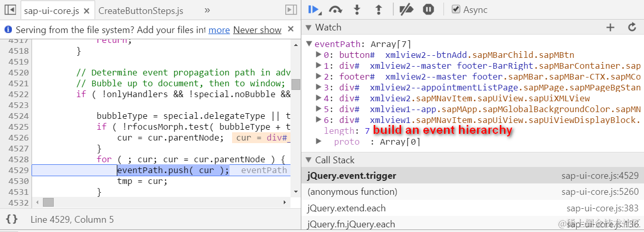Toggle the debugger sidebar panel icon
This screenshot has width=644, height=232.
291,10
